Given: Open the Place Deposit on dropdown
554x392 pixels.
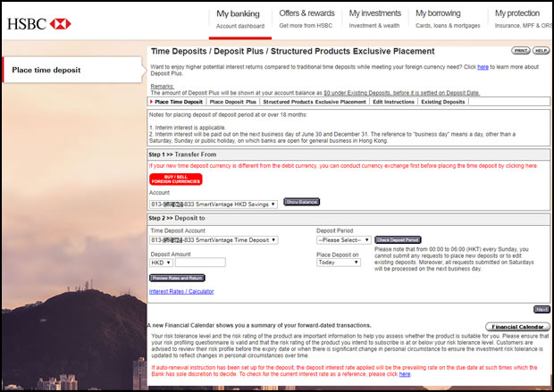Looking at the screenshot, I should pos(339,263).
